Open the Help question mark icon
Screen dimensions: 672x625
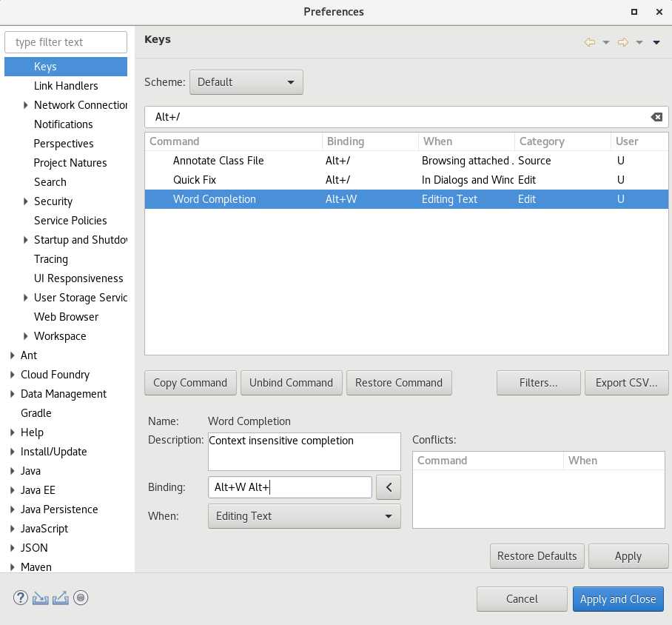(20, 598)
